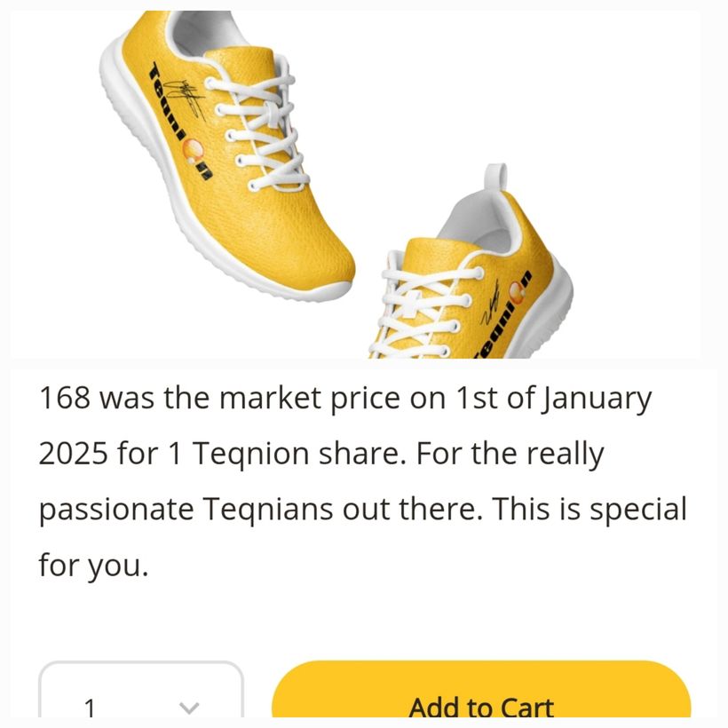Click the "for you." text line
This screenshot has width=728, height=728.
click(92, 566)
